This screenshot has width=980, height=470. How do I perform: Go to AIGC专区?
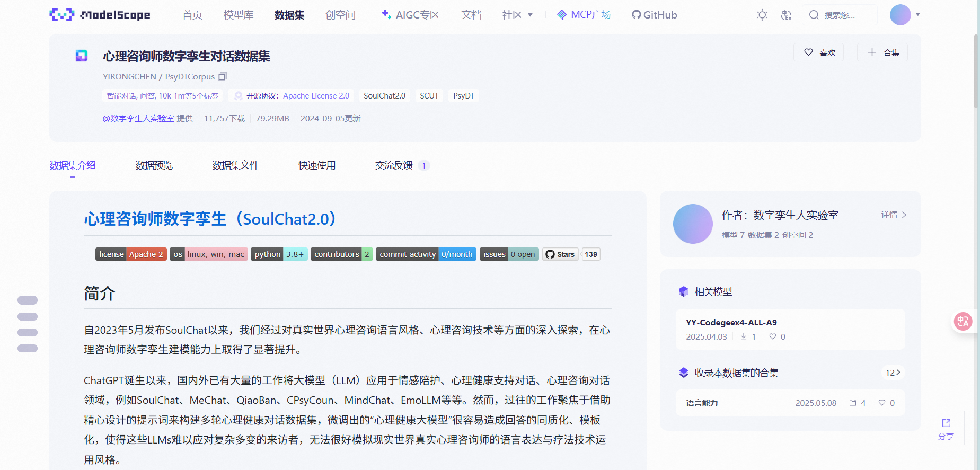click(x=410, y=15)
